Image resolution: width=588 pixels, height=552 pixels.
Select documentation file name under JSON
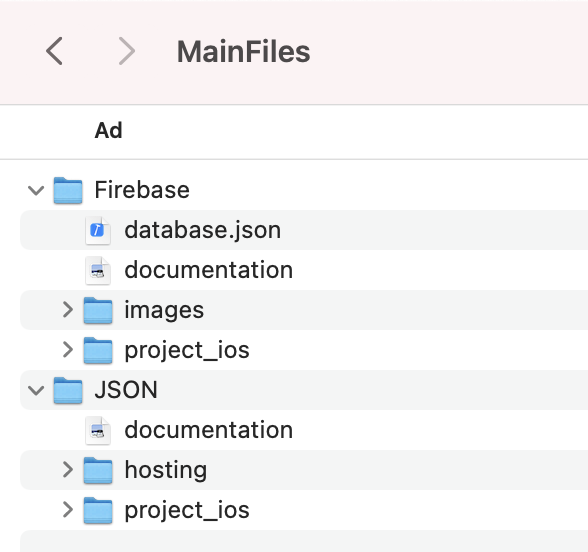(x=208, y=430)
